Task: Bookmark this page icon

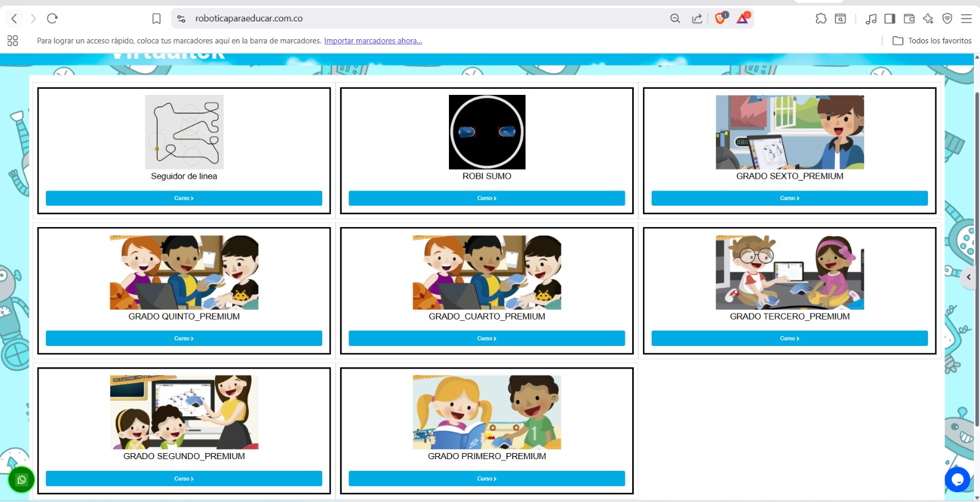Action: (x=156, y=18)
